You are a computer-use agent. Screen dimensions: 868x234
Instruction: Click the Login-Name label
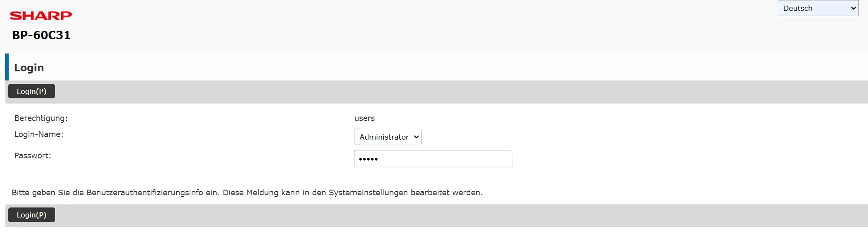[x=39, y=134]
